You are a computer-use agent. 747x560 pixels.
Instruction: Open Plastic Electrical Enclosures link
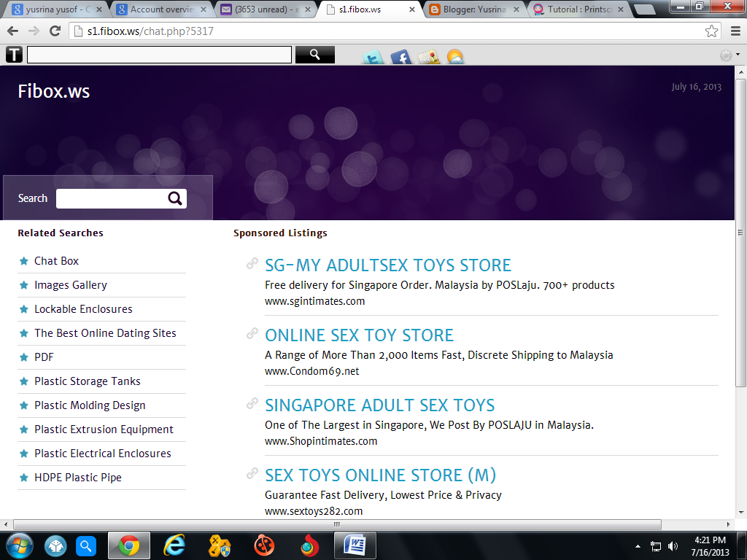pyautogui.click(x=102, y=454)
